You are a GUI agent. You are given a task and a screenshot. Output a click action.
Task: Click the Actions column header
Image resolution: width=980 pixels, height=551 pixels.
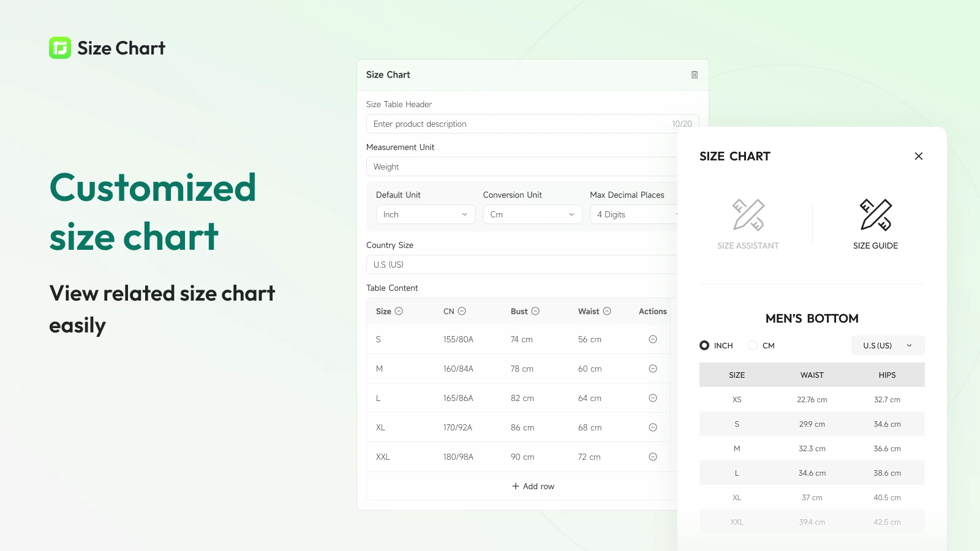652,311
